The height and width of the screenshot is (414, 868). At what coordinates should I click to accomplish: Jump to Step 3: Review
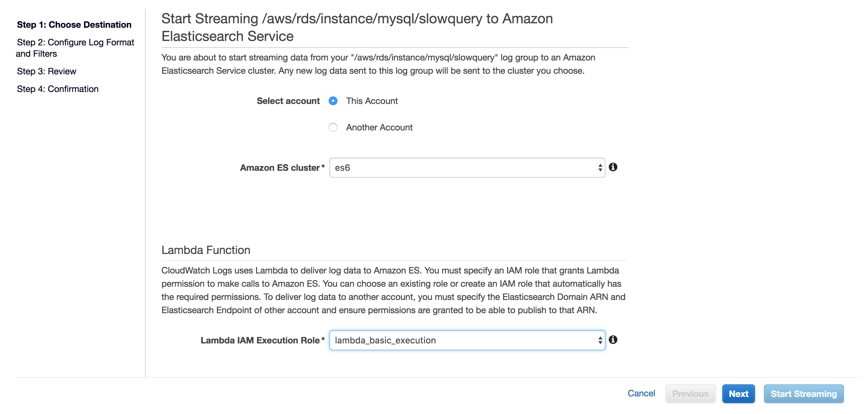tap(46, 71)
